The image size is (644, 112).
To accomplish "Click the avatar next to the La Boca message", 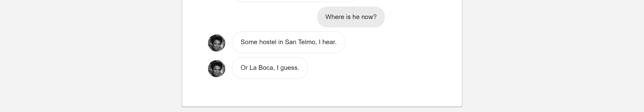I will [x=217, y=69].
